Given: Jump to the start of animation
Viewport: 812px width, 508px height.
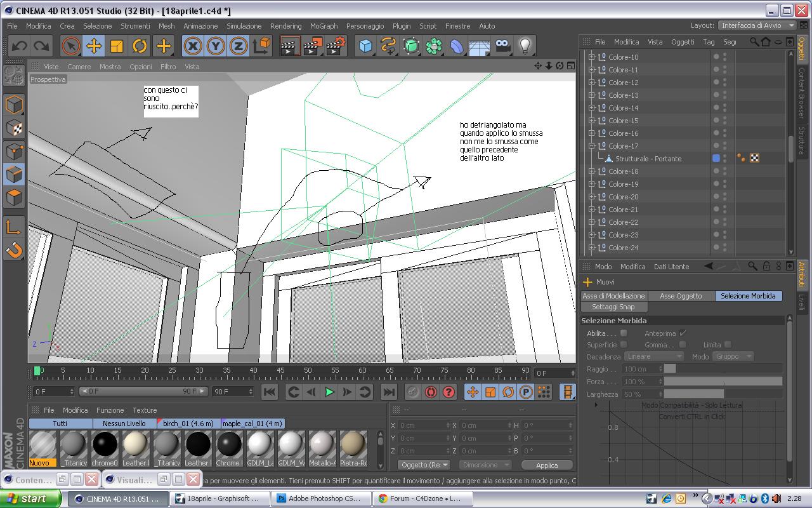Looking at the screenshot, I should [269, 392].
